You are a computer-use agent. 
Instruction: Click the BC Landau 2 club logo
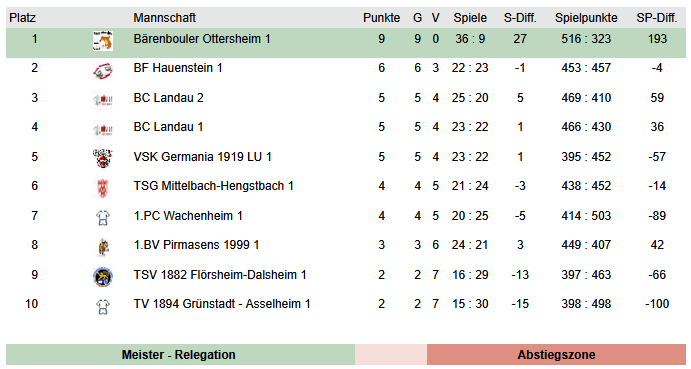pyautogui.click(x=103, y=100)
